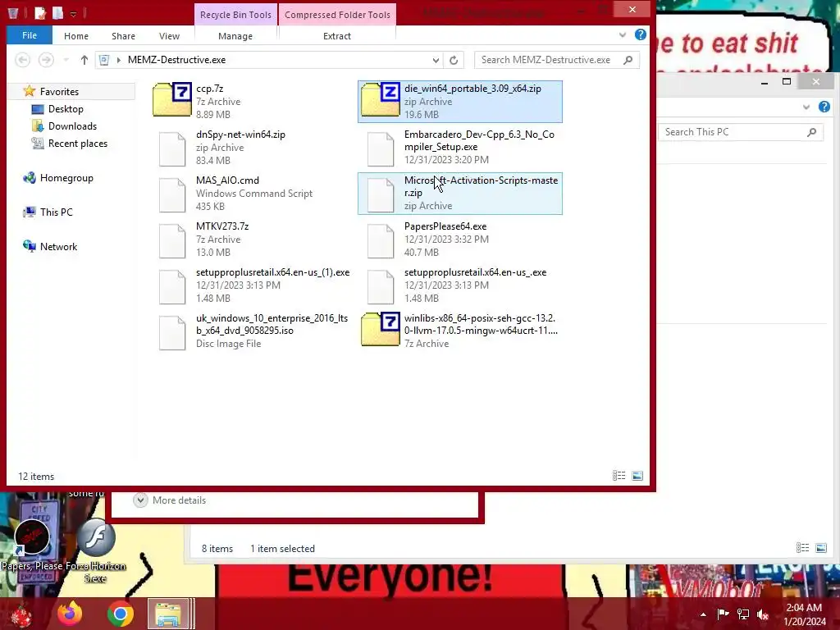840x630 pixels.
Task: Click the Search This PC field
Action: click(x=741, y=132)
